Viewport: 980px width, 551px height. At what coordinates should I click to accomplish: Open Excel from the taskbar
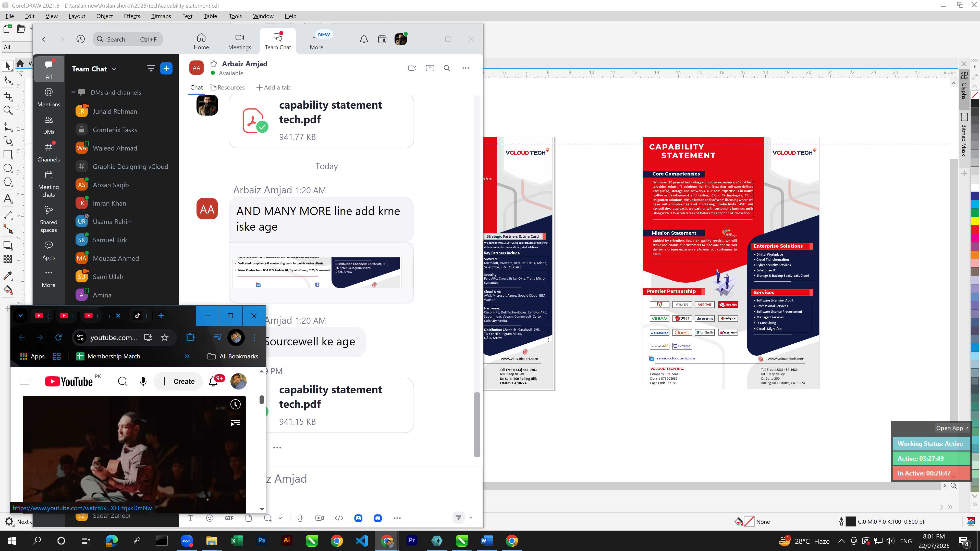point(236,540)
